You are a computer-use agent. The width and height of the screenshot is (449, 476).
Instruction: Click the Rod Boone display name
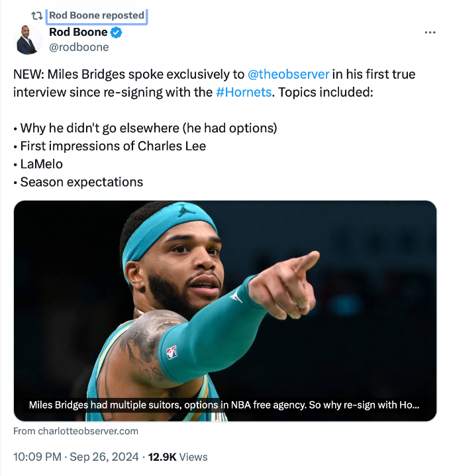coord(78,32)
